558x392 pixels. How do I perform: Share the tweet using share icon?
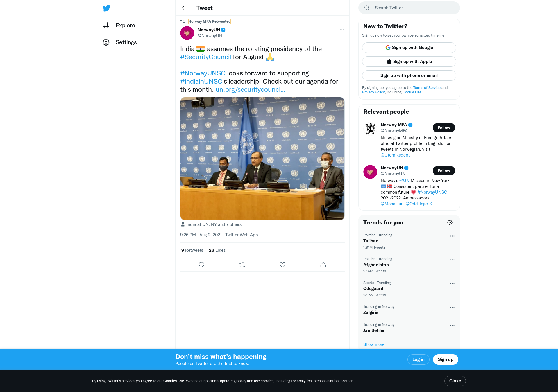pos(323,265)
